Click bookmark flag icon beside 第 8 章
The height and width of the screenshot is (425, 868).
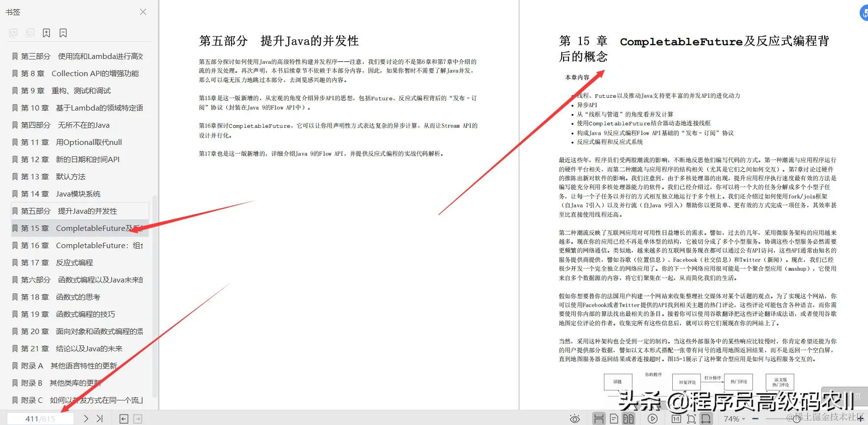[15, 73]
